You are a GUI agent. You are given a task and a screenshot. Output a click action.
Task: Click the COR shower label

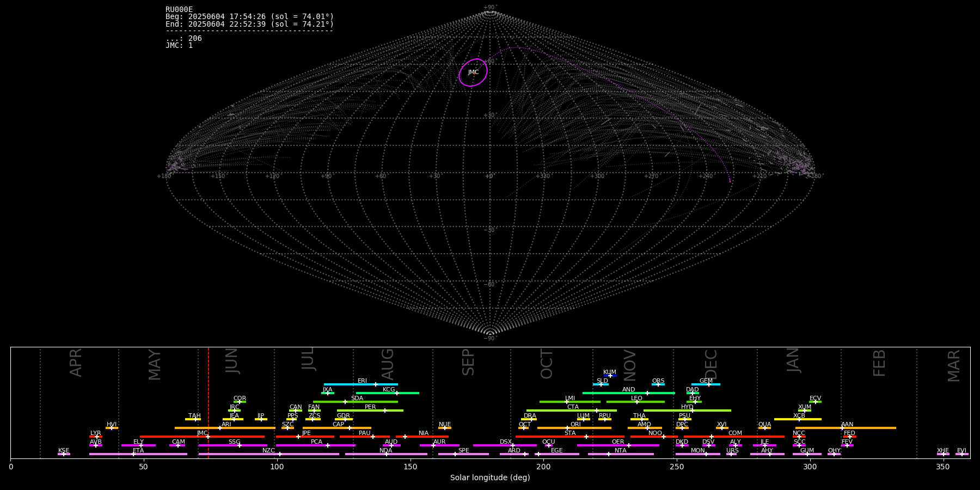coord(240,399)
